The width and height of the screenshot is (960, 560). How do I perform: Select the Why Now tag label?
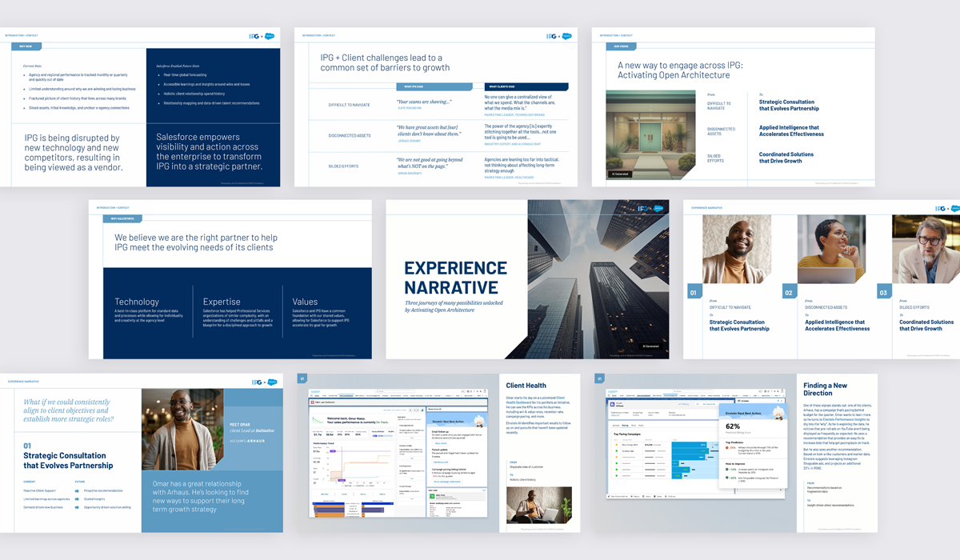(x=26, y=46)
